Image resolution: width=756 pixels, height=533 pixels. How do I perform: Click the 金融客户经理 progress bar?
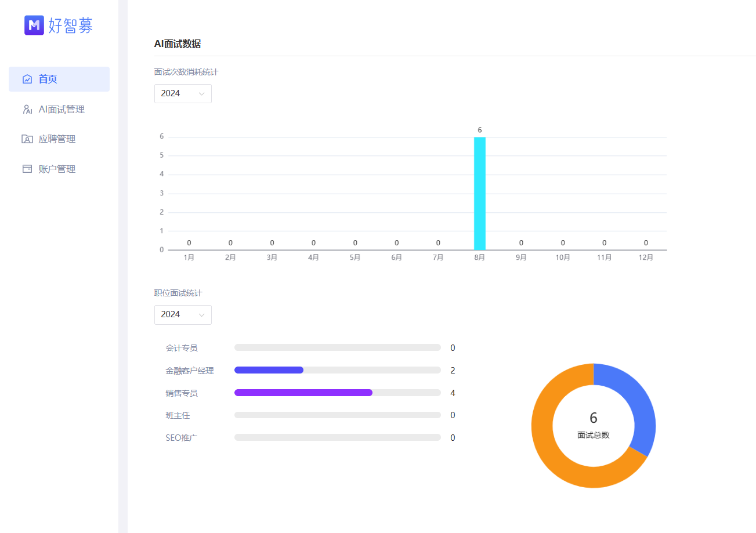click(x=269, y=370)
